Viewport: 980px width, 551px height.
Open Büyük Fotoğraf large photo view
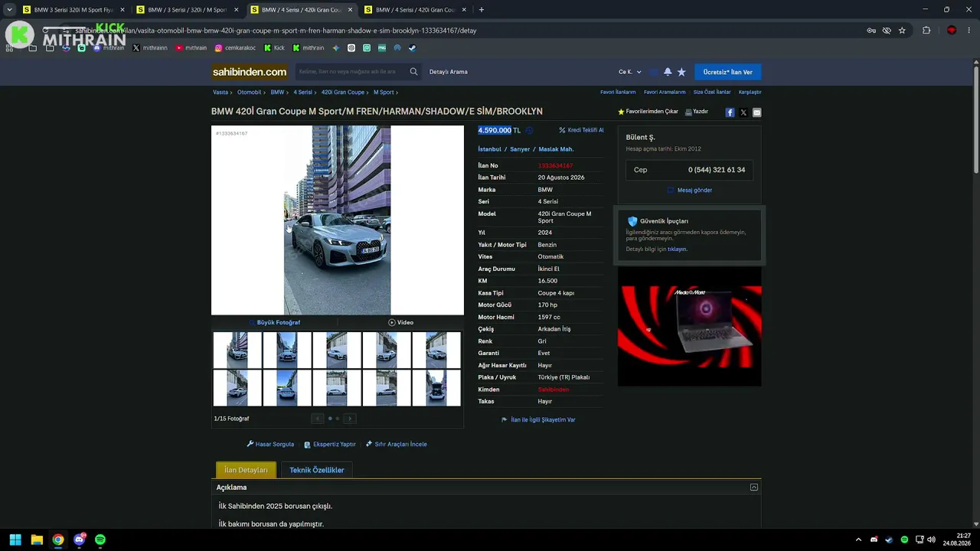click(x=274, y=322)
